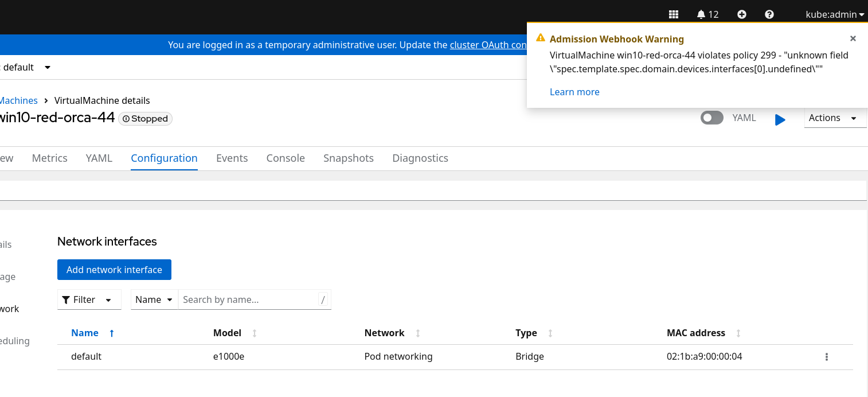Open kebab menu for default interface row

coord(826,357)
